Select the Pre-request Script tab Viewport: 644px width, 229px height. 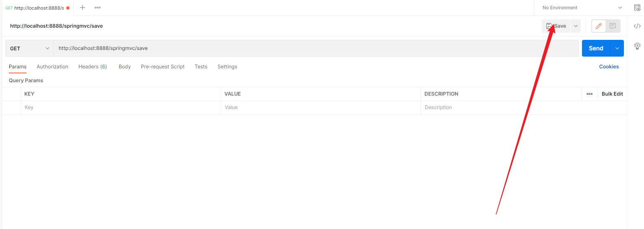[x=163, y=67]
